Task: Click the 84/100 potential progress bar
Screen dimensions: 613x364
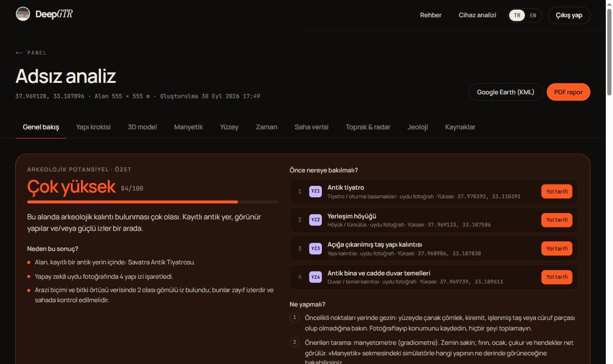Action: pyautogui.click(x=153, y=202)
